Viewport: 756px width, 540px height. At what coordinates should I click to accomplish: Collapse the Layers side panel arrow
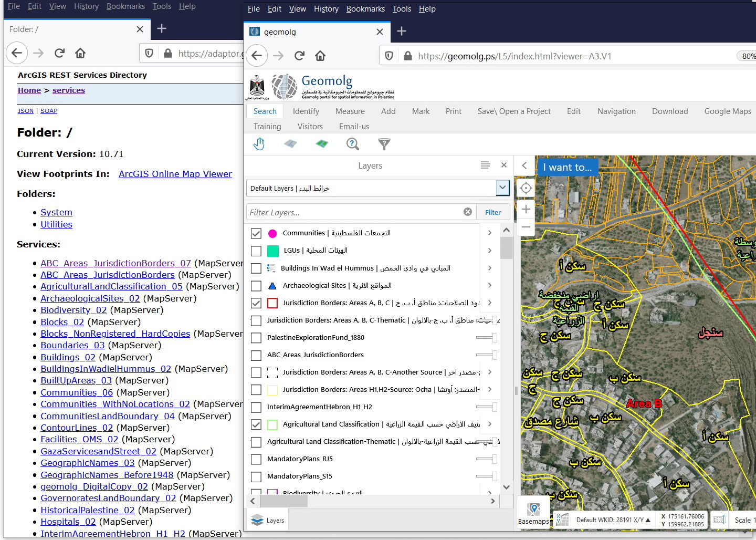(524, 165)
